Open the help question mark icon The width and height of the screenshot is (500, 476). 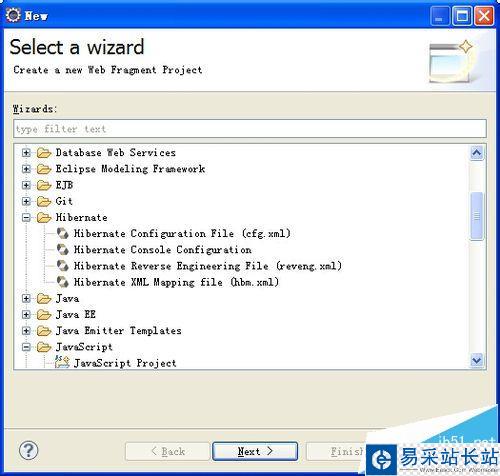point(29,450)
